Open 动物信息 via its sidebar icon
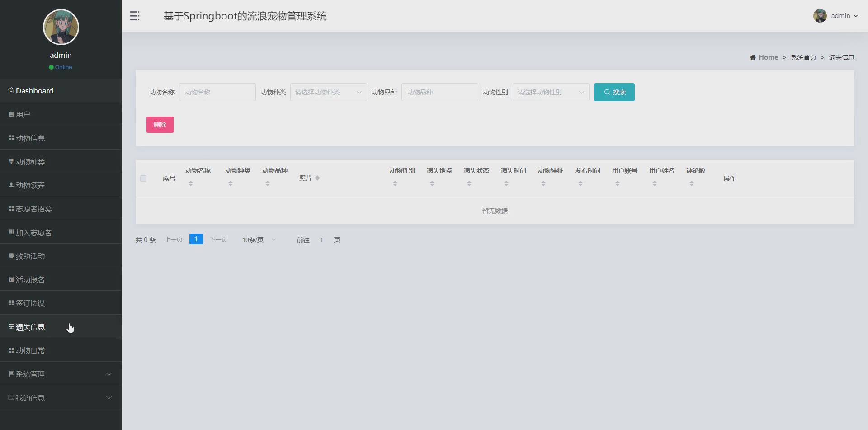868x430 pixels. pyautogui.click(x=10, y=138)
